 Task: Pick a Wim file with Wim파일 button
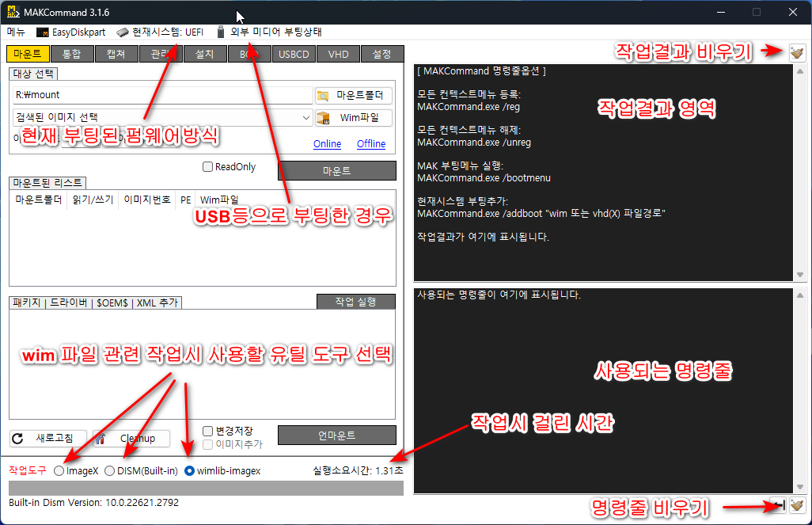pyautogui.click(x=354, y=118)
